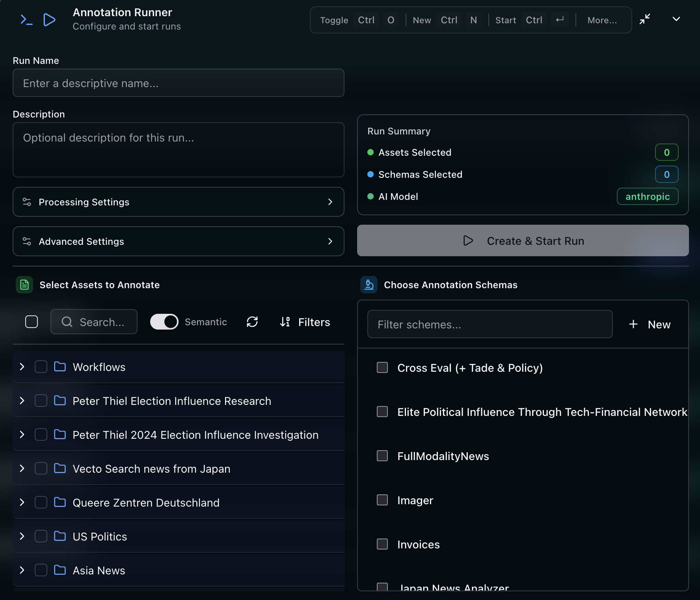Screen dimensions: 700x600
Task: Check the FullModalityNews schema checkbox
Action: point(382,456)
